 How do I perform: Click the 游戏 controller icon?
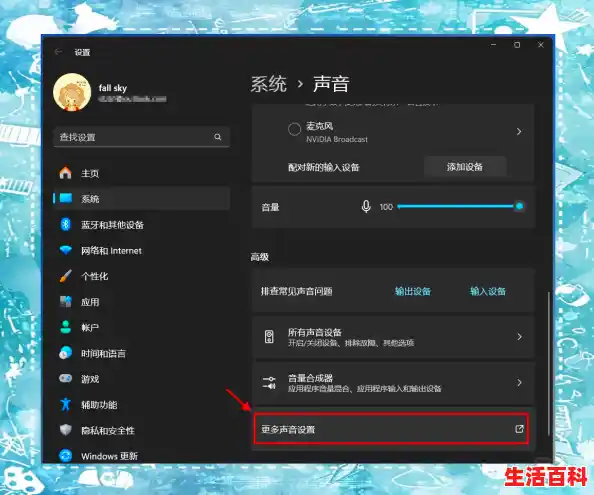point(66,378)
